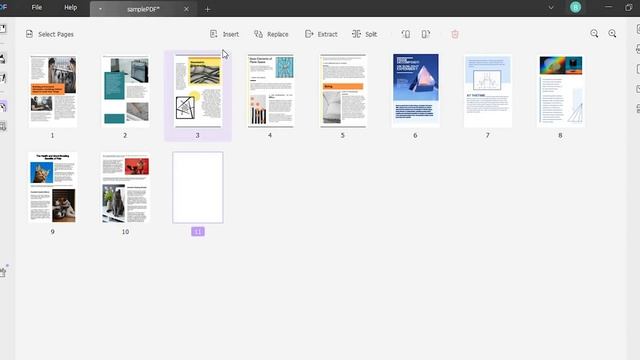Viewport: 640px width, 360px height.
Task: Rotate page clockwise icon
Action: [426, 34]
